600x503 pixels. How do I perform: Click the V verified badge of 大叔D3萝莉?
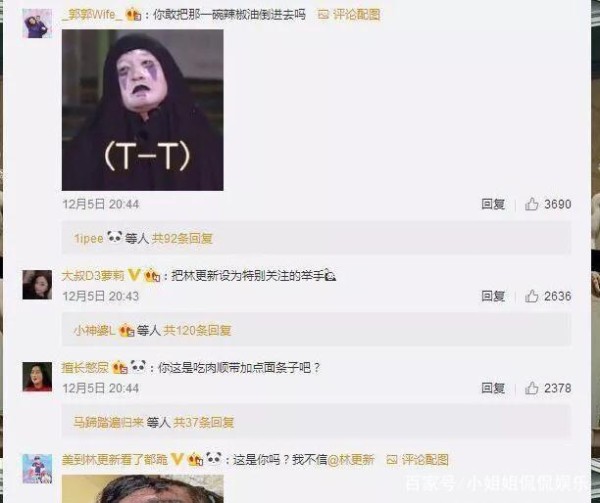[134, 275]
